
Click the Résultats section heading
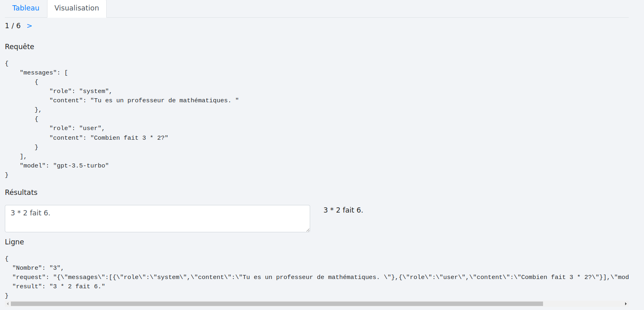(21, 192)
